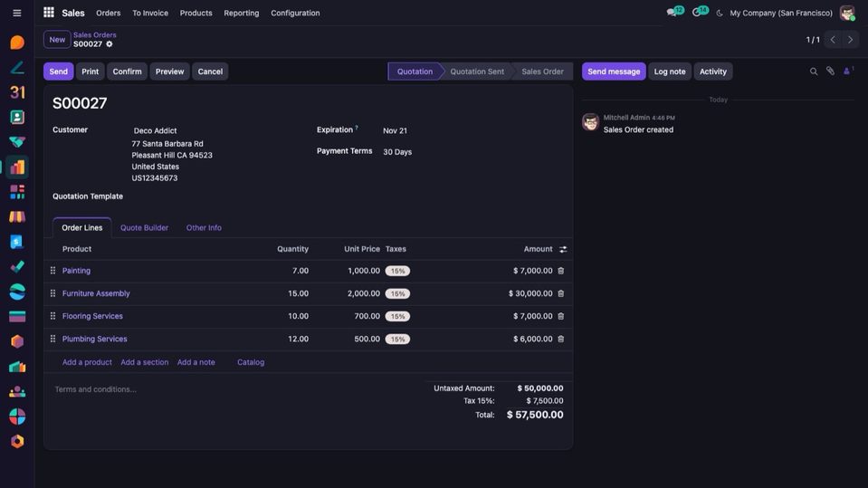Viewport: 868px width, 488px height.
Task: Create a New sales order
Action: 57,39
